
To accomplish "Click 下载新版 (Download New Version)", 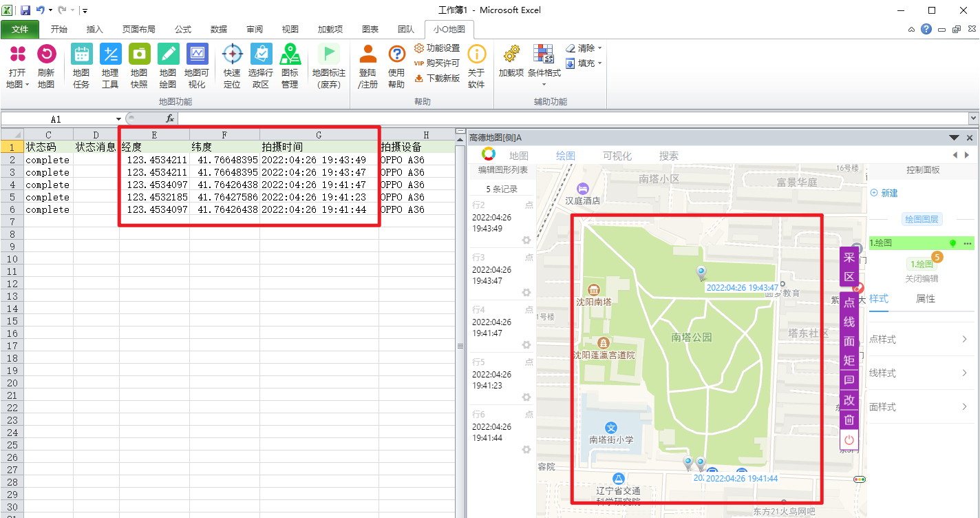I will (438, 79).
